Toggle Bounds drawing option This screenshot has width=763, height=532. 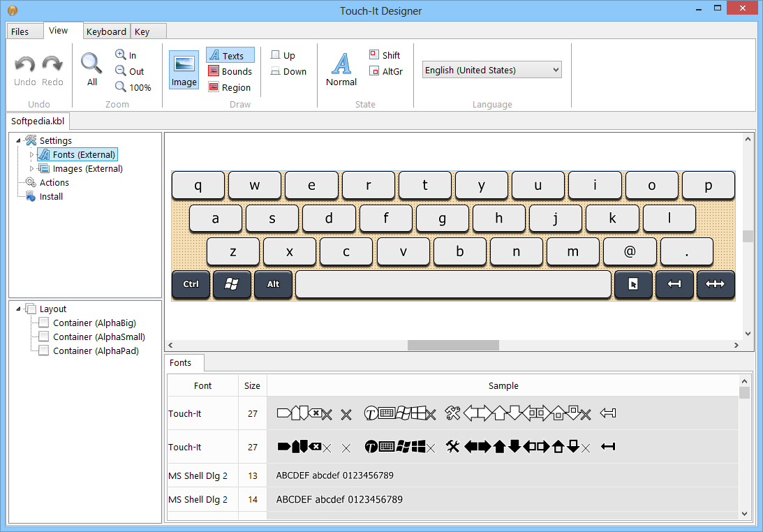(230, 71)
